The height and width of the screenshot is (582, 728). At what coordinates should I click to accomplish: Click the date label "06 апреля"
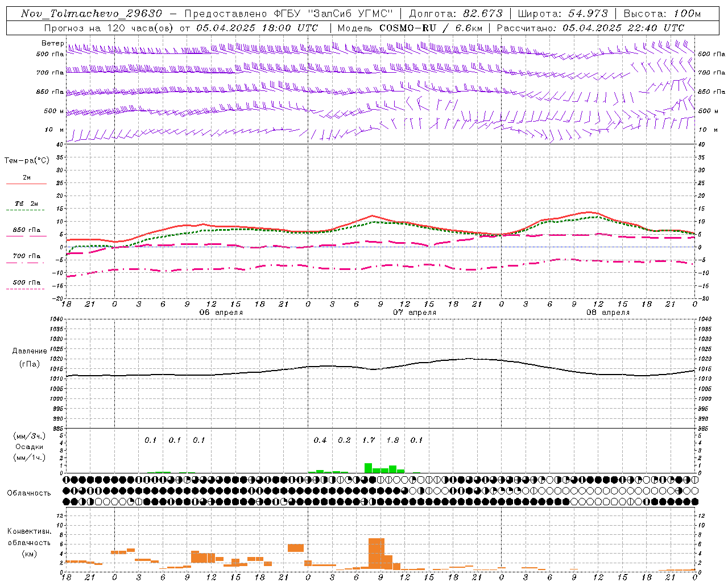click(221, 313)
